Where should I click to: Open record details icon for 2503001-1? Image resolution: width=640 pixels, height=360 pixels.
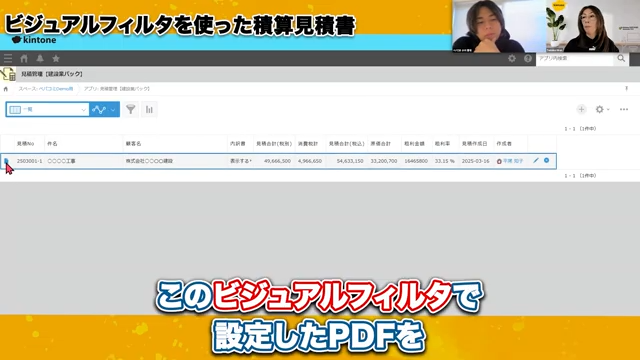coord(7,161)
